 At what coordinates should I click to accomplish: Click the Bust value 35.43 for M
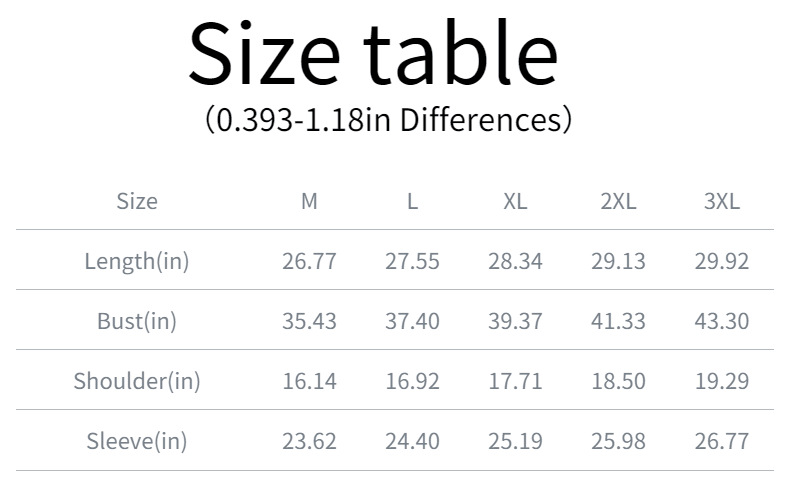click(x=309, y=322)
